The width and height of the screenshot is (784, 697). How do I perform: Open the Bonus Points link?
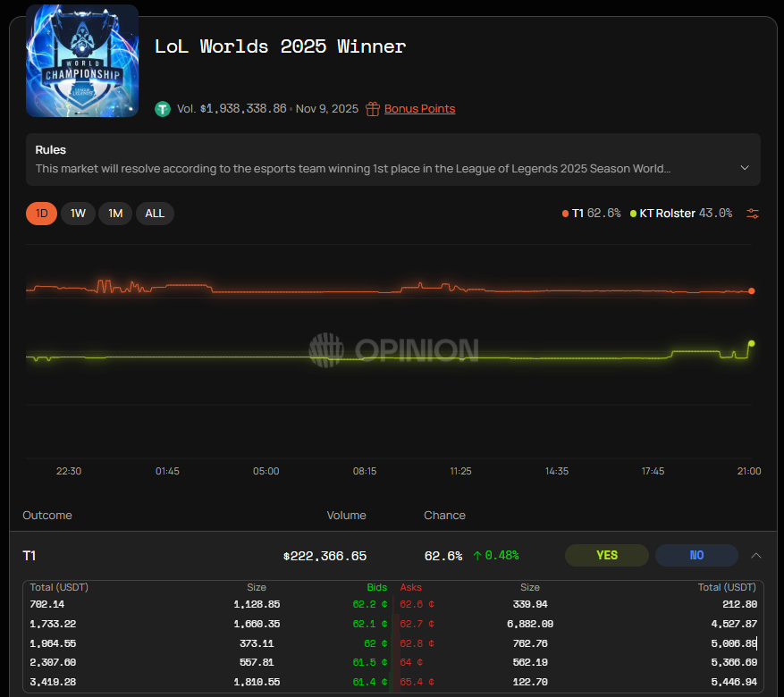pos(419,109)
